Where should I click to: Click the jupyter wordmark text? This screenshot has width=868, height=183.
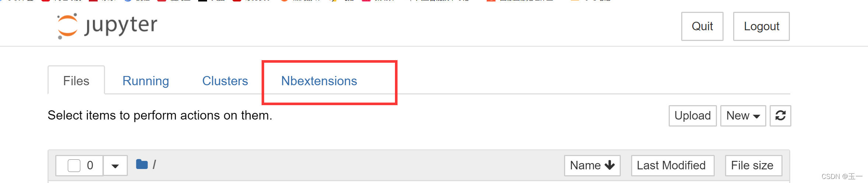coord(121,26)
